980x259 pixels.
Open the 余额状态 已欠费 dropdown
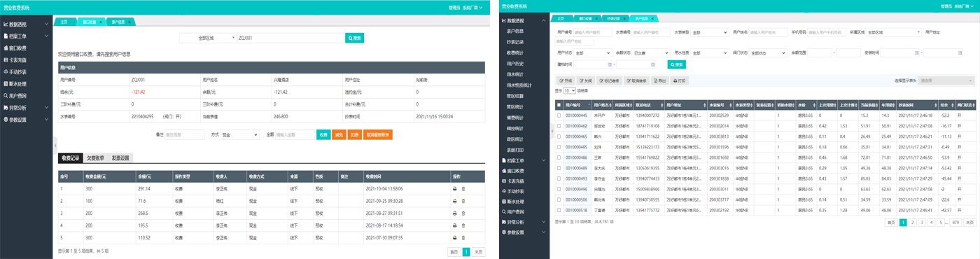[x=650, y=52]
